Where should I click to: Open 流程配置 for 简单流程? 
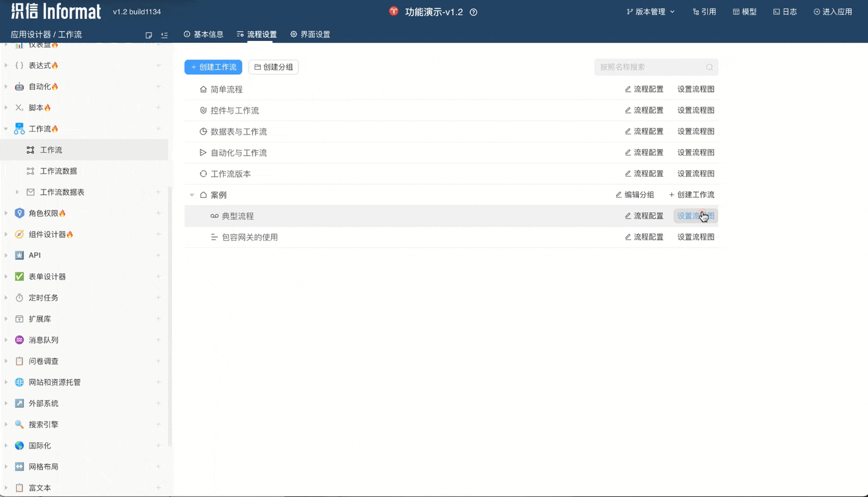(643, 89)
